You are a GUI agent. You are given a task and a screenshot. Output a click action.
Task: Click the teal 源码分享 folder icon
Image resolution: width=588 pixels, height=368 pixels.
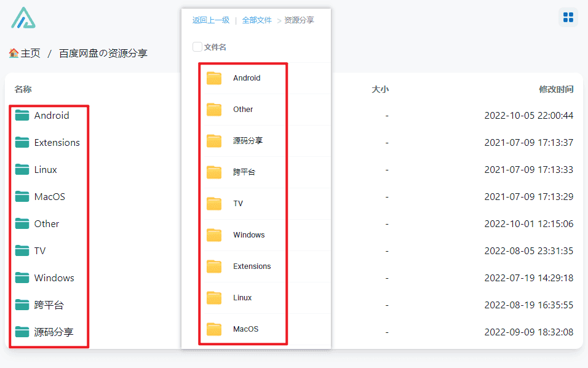pos(22,332)
